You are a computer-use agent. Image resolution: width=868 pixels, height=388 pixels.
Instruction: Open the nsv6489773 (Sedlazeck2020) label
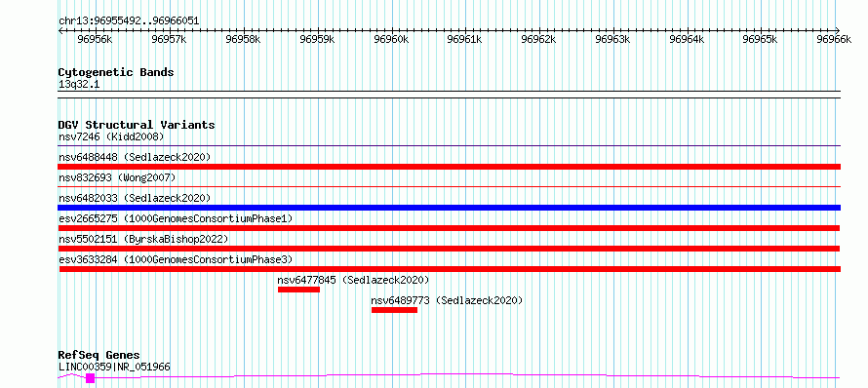447,300
